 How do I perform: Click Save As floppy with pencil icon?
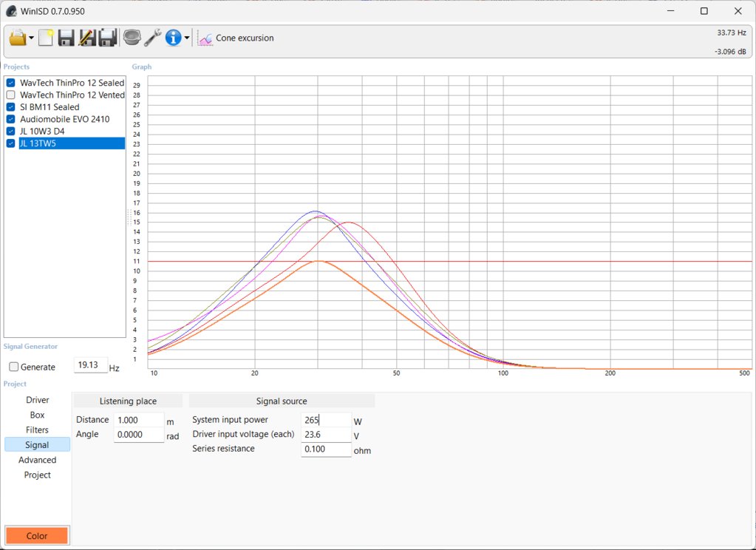86,38
